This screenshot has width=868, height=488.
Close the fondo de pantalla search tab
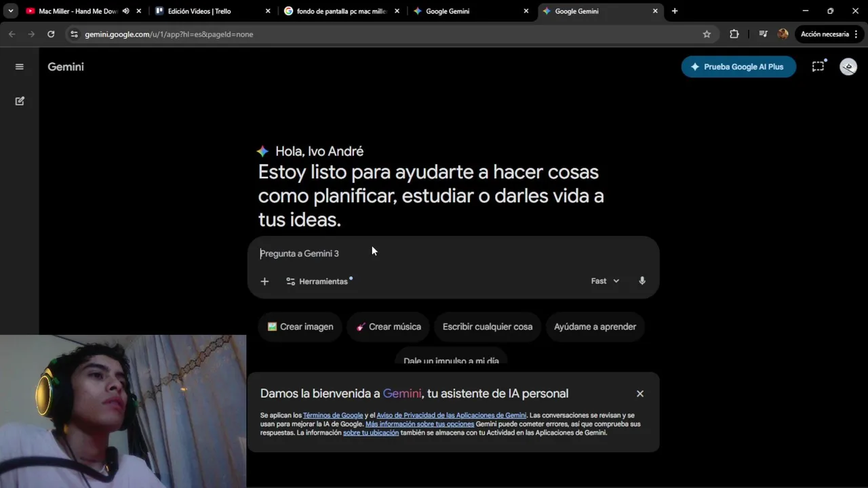pos(397,11)
